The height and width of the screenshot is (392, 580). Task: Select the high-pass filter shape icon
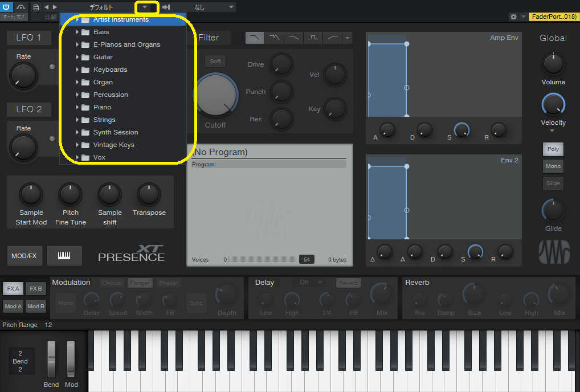point(333,38)
